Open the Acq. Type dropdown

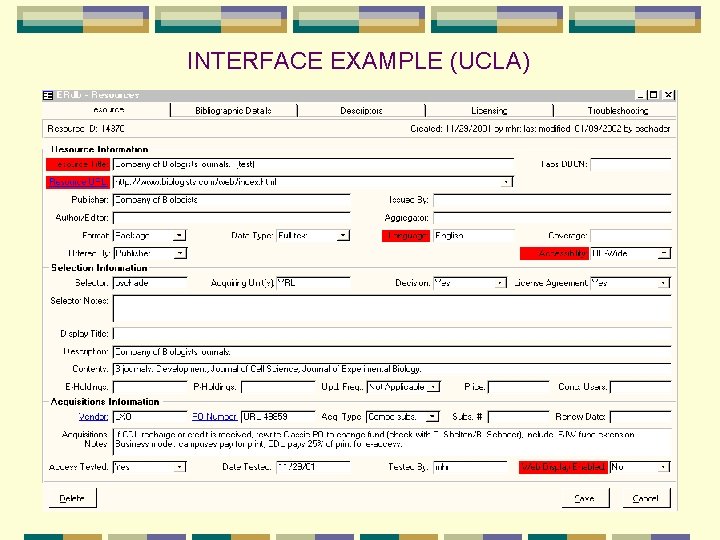pyautogui.click(x=433, y=417)
